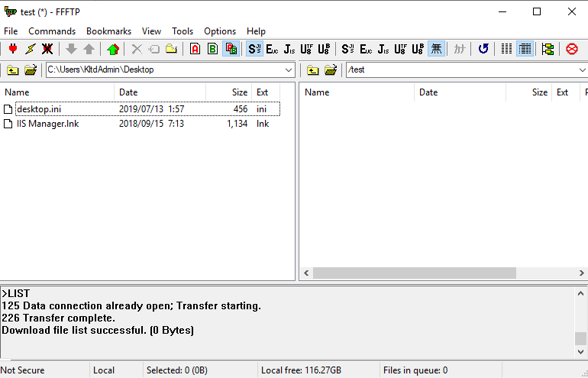Screen dimensions: 588x378
Task: Open the Help menu
Action: pos(256,31)
